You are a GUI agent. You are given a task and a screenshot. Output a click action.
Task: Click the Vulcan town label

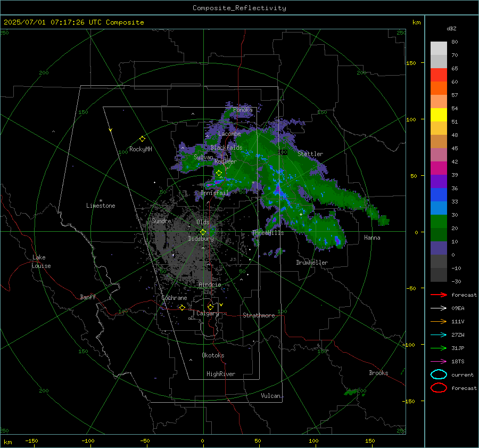point(271,396)
